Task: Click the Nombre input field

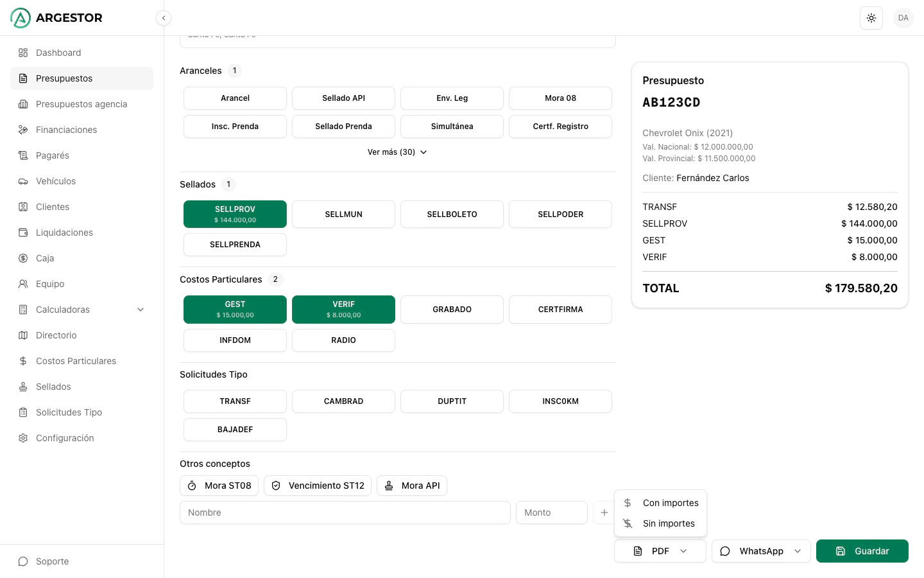Action: (x=345, y=512)
